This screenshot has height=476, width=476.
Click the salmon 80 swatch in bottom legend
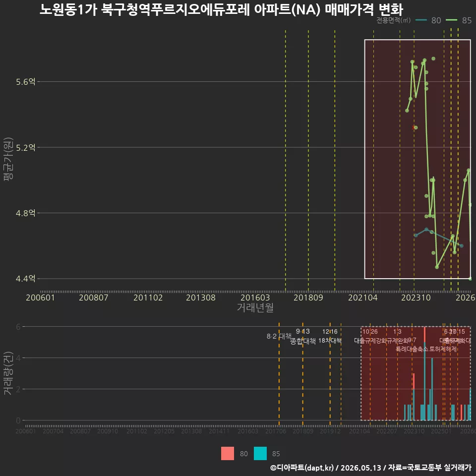pos(228,453)
